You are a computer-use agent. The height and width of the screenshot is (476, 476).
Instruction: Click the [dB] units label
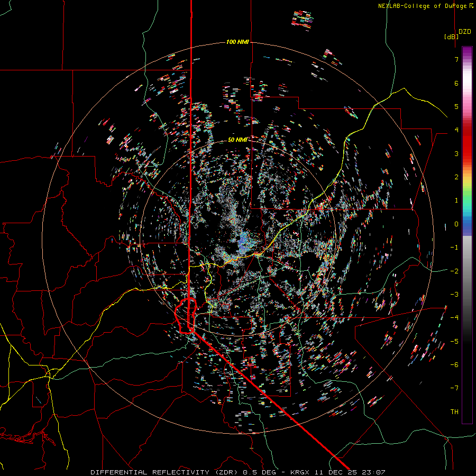452,36
